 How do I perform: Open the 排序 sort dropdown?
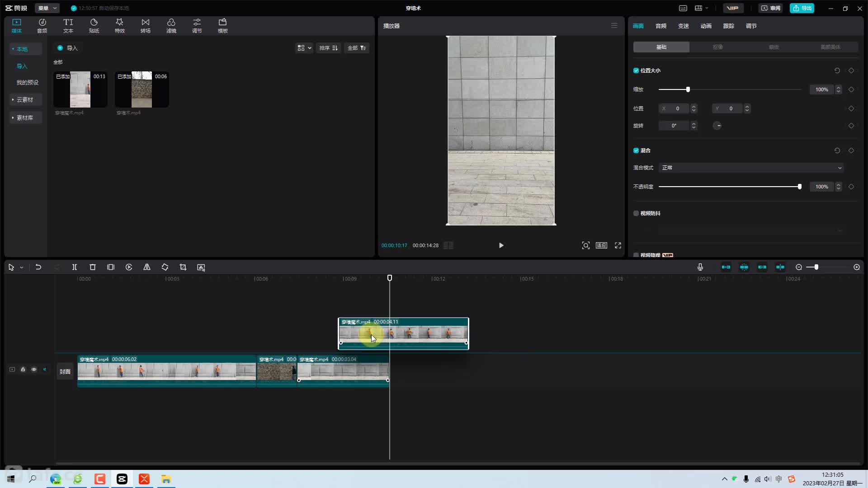click(329, 48)
